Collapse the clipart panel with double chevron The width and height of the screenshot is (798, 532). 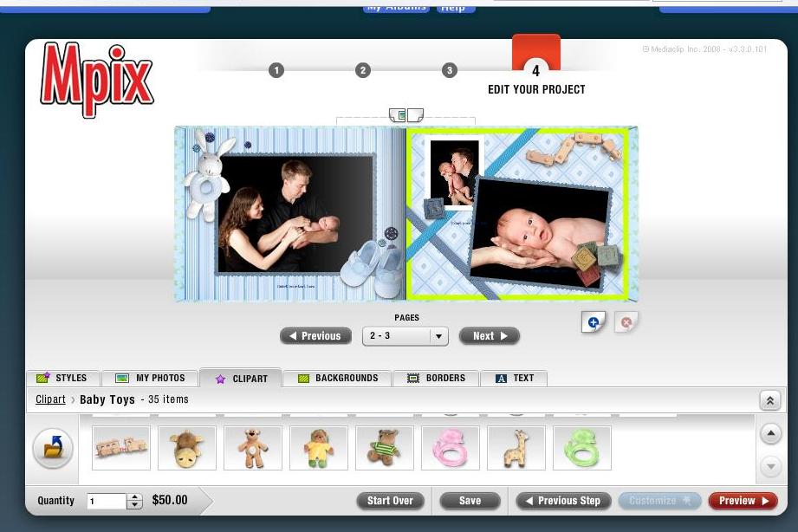pos(769,400)
